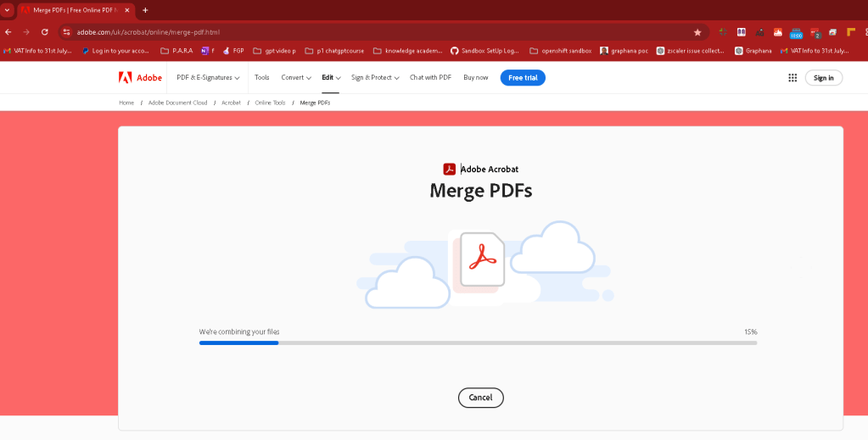The image size is (868, 440).
Task: Click the PDF document cloud illustration
Action: [484, 264]
